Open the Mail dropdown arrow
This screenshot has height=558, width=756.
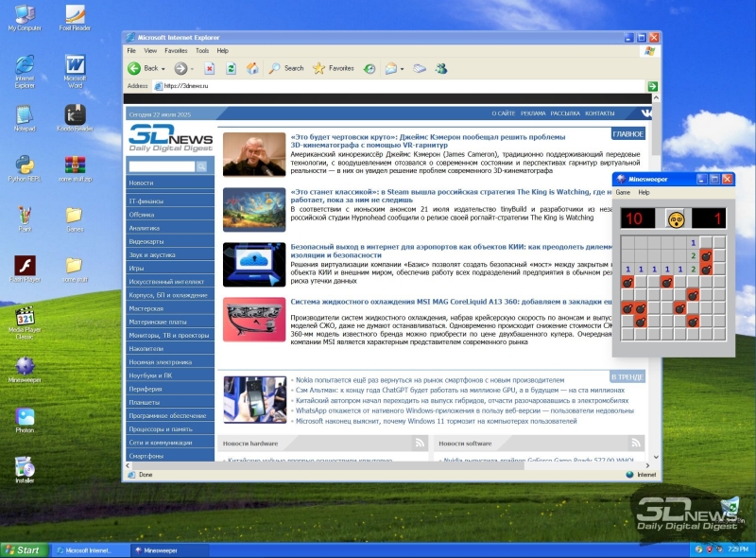(404, 69)
